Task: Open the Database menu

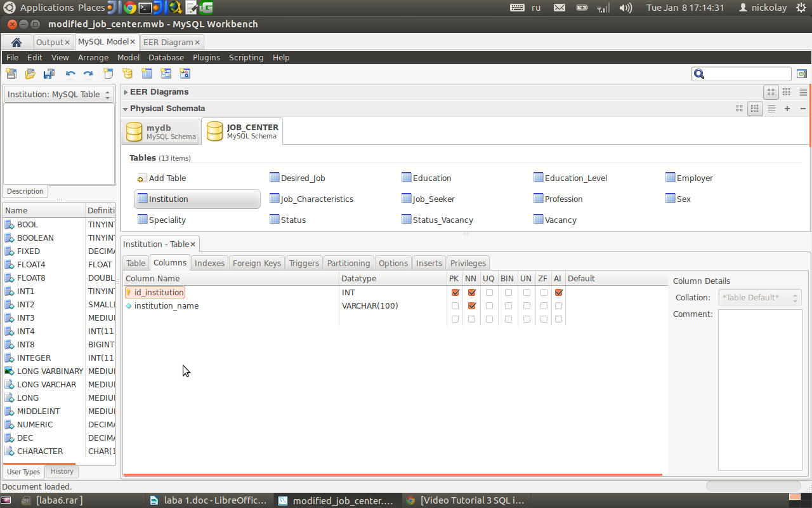Action: pos(166,57)
